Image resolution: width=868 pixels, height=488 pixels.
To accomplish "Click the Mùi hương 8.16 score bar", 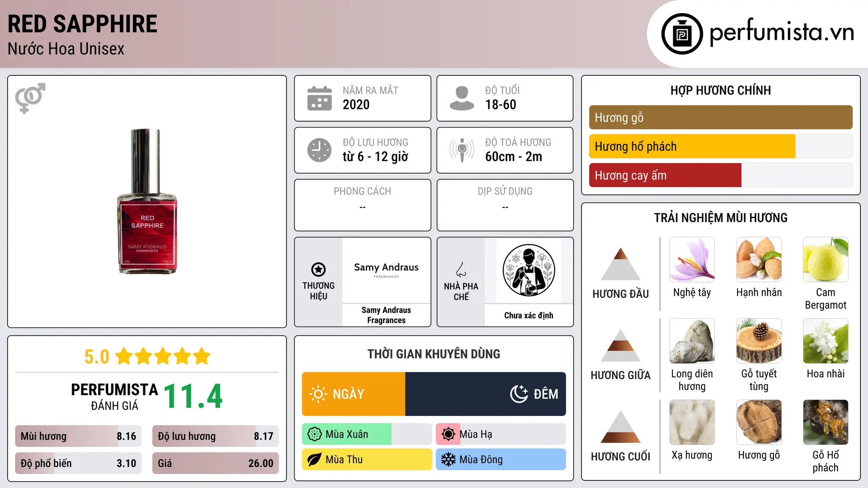I will tap(78, 436).
